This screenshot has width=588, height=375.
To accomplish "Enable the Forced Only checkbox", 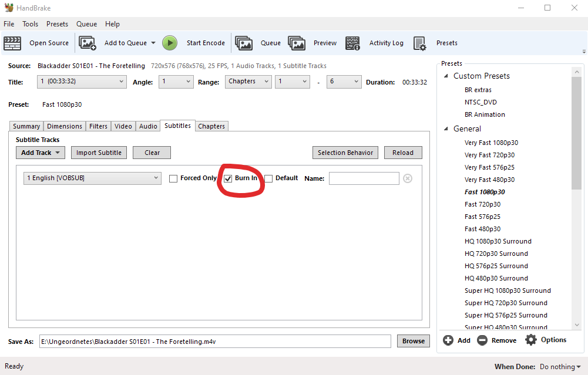I will (x=173, y=178).
